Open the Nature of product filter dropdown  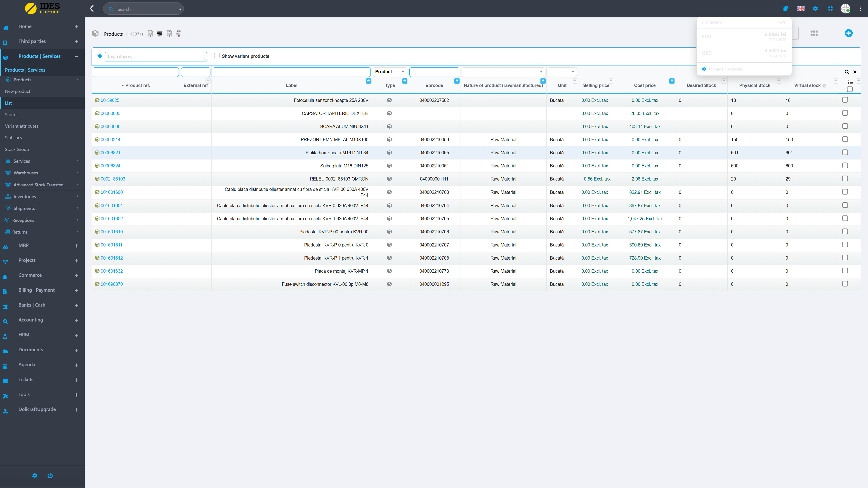click(503, 72)
